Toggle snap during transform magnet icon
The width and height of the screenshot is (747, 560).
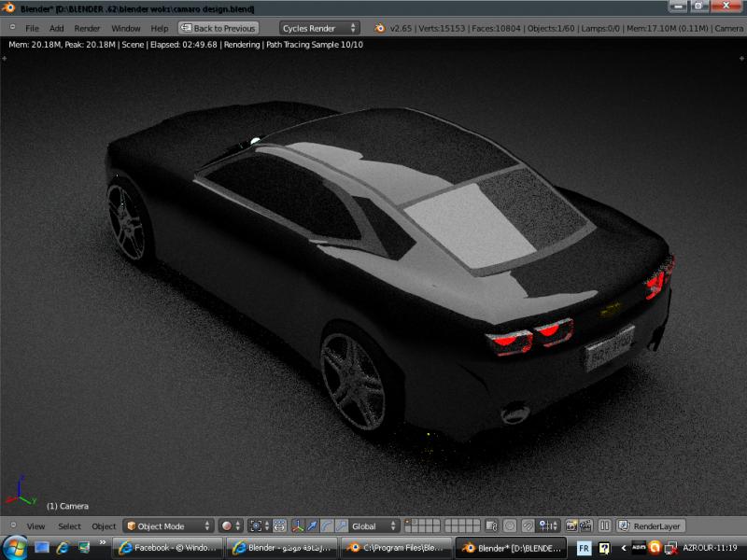[x=529, y=526]
